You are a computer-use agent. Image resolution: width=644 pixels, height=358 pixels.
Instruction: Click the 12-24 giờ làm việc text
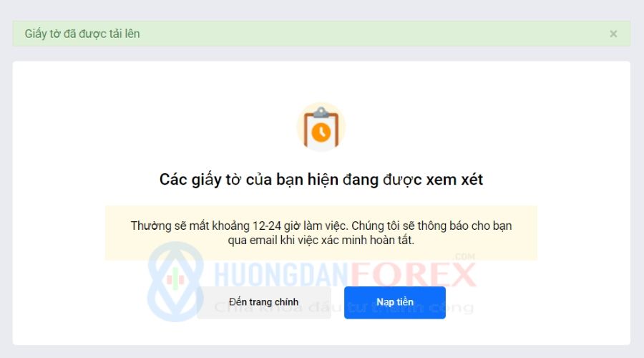[301, 226]
